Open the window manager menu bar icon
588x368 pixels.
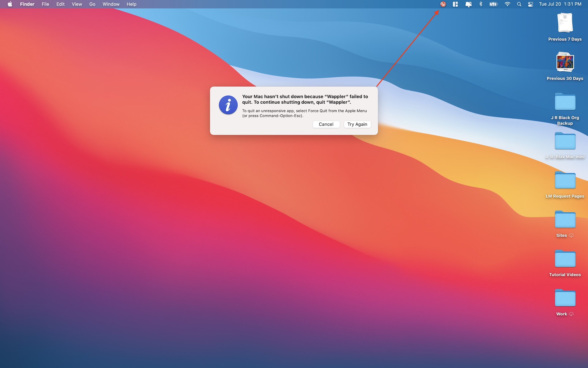455,4
